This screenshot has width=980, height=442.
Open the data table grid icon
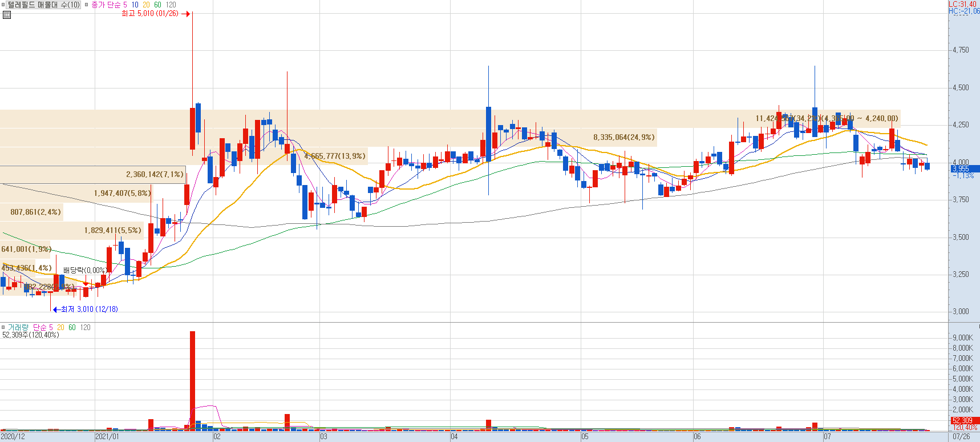(7, 15)
